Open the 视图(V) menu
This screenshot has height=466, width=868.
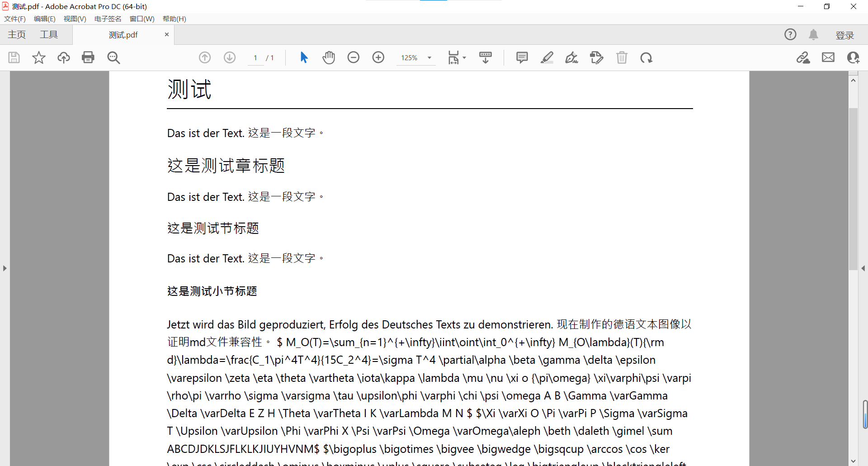coord(75,19)
